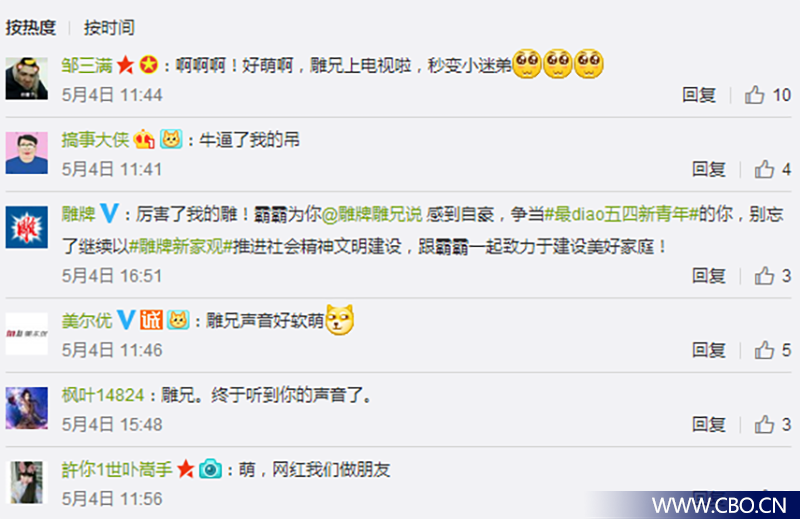Open 搞事大侠's username profile link
The height and width of the screenshot is (519, 800).
click(x=95, y=140)
